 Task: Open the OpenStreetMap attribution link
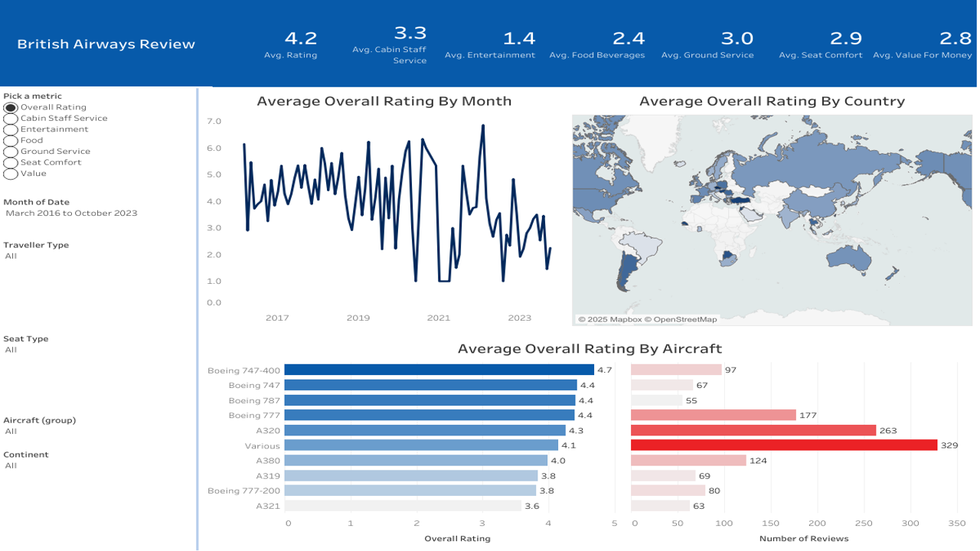[x=681, y=320]
